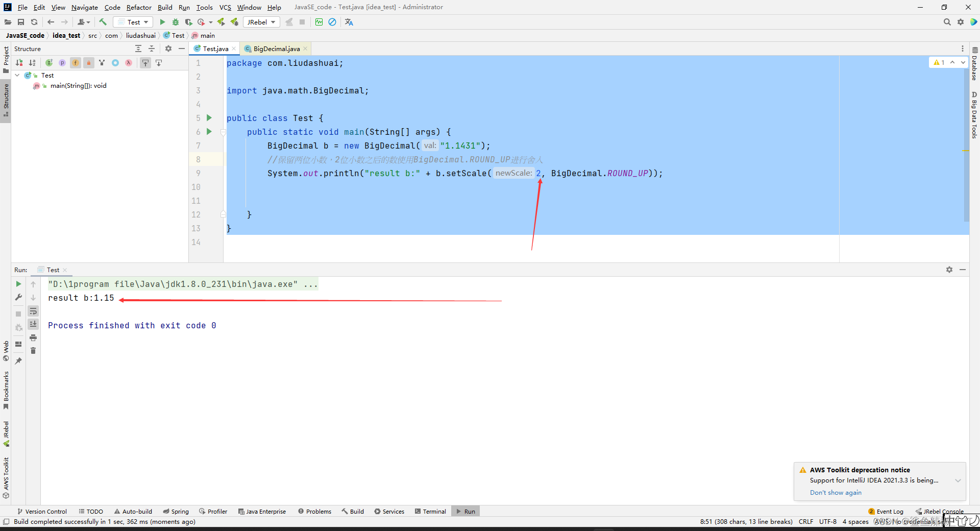This screenshot has height=531, width=980.
Task: Toggle sort by visibility in Structure
Action: (x=19, y=63)
